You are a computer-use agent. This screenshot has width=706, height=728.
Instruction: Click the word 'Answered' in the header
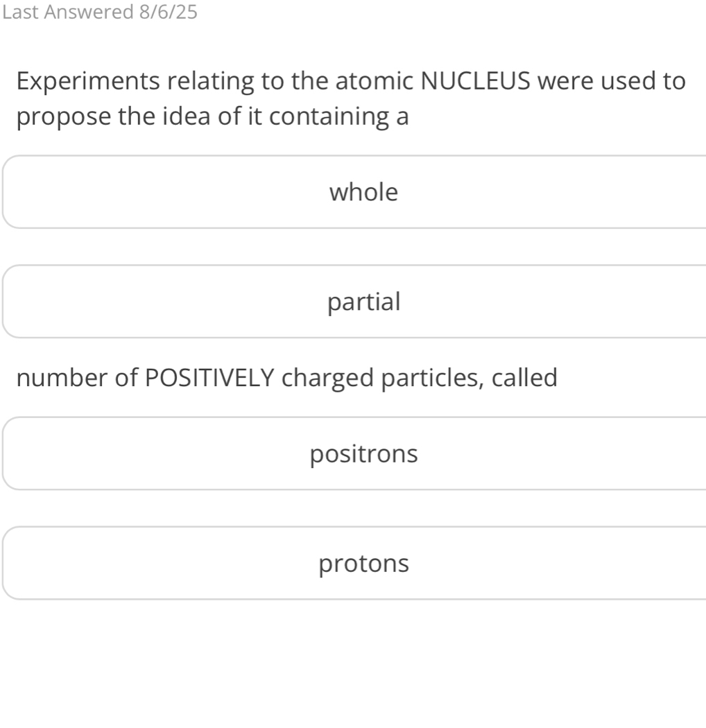click(x=89, y=12)
